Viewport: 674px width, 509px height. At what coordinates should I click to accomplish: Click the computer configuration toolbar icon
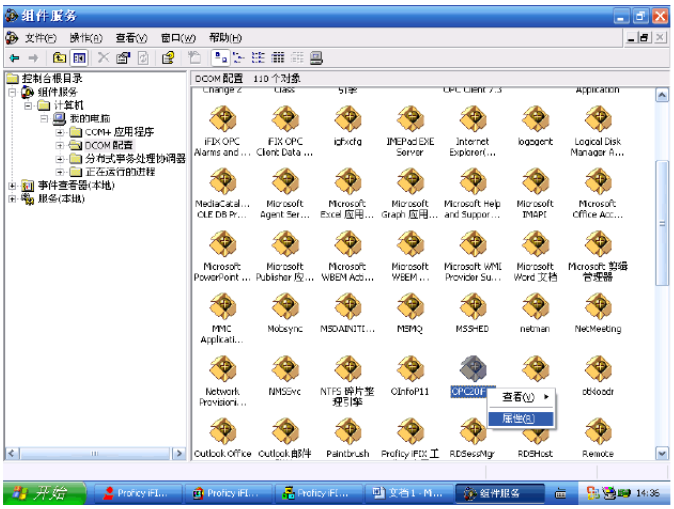point(316,58)
